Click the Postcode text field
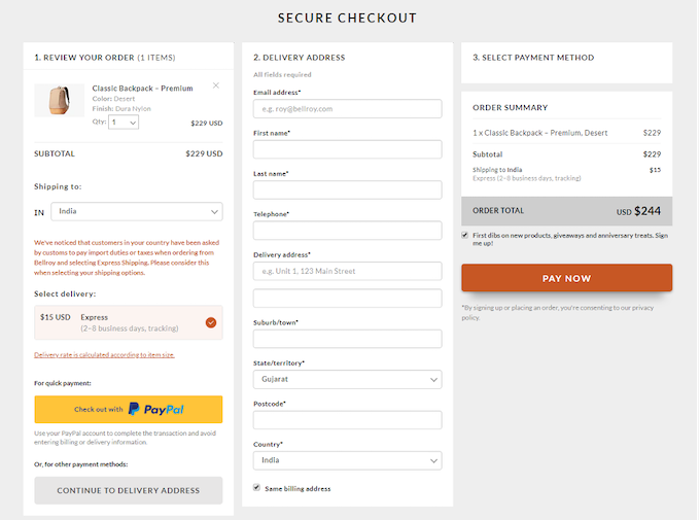This screenshot has height=520, width=700. [347, 420]
